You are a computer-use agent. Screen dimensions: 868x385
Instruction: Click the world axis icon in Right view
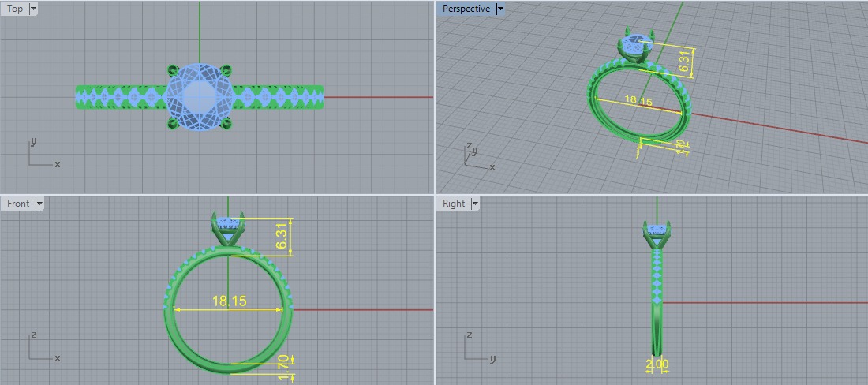pos(478,347)
